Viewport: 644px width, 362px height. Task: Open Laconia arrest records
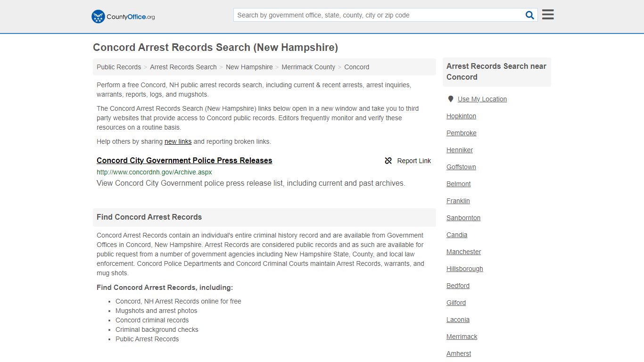[458, 320]
